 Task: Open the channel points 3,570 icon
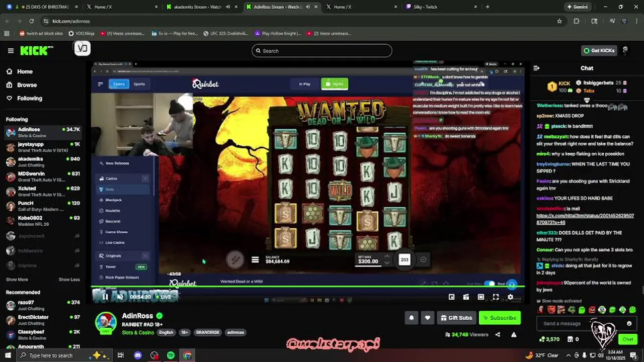point(549,339)
